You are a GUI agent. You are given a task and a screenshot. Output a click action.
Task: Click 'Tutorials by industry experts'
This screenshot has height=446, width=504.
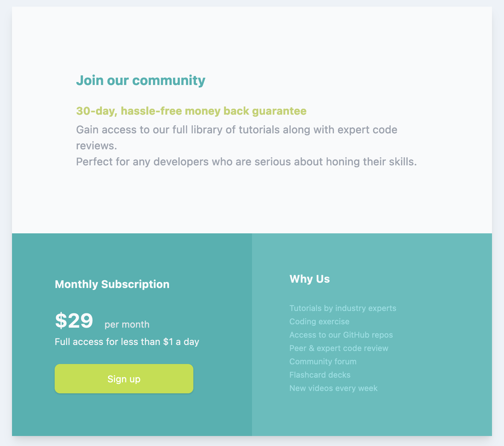[x=343, y=308]
